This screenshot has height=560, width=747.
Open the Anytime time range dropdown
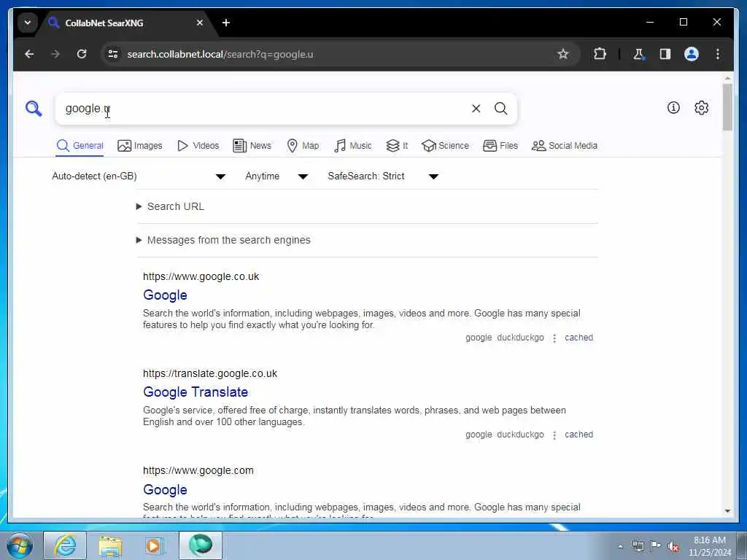(x=276, y=176)
